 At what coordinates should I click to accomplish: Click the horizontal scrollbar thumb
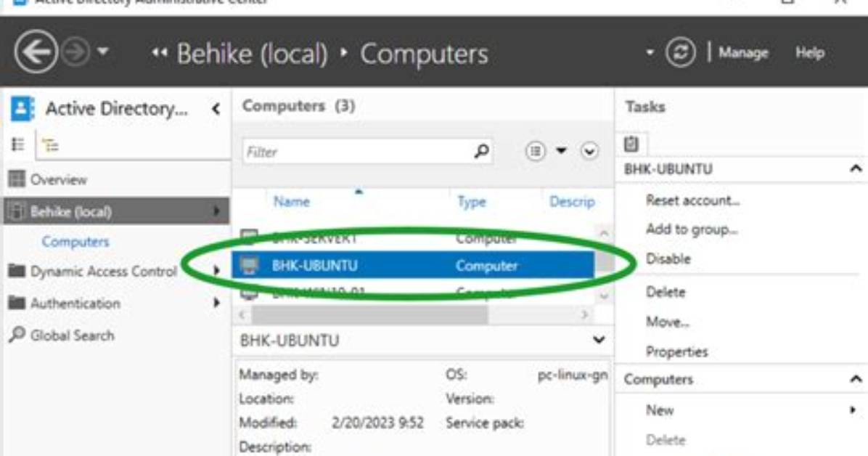click(x=370, y=314)
